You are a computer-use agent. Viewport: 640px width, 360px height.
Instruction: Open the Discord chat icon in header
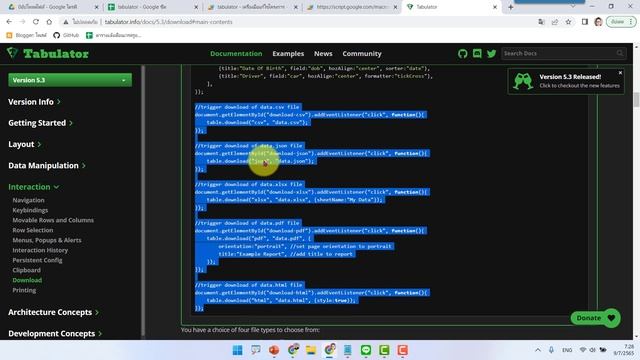477,53
